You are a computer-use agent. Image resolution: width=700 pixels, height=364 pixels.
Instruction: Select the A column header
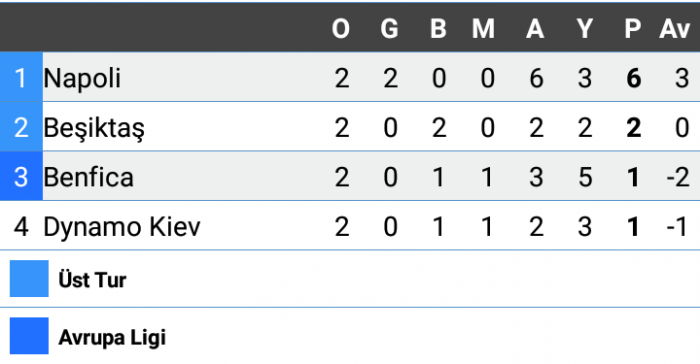(x=535, y=29)
